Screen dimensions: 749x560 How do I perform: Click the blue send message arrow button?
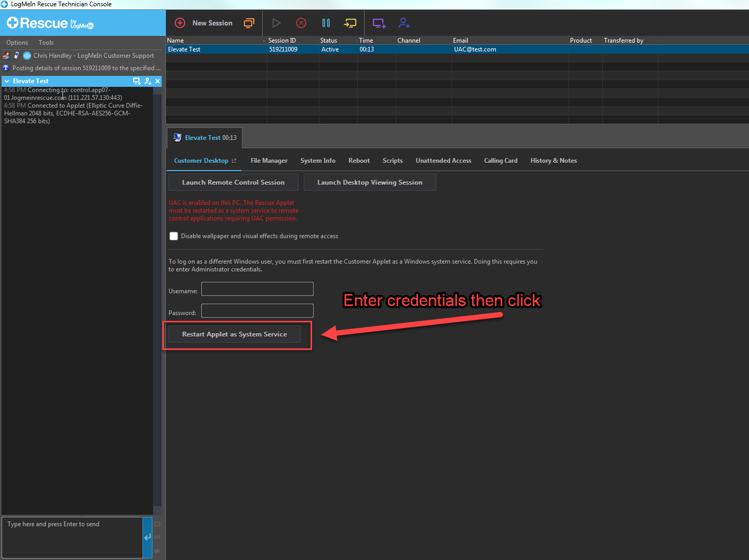tap(148, 537)
